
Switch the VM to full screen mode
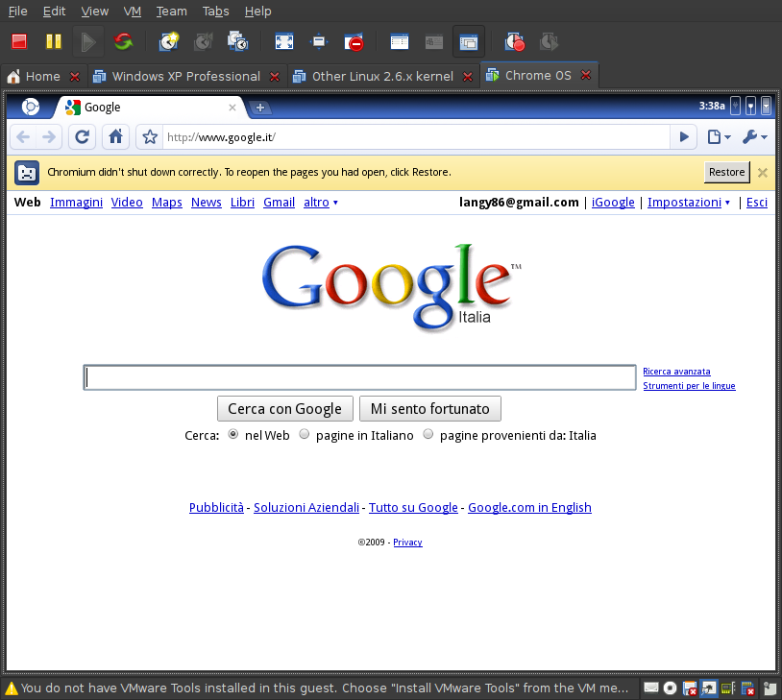(x=283, y=41)
